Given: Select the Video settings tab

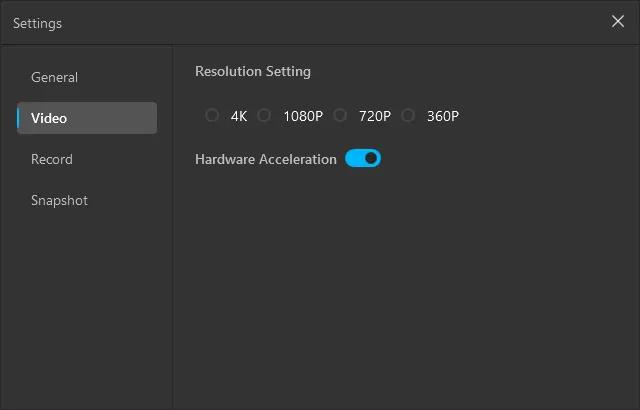Looking at the screenshot, I should point(86,118).
